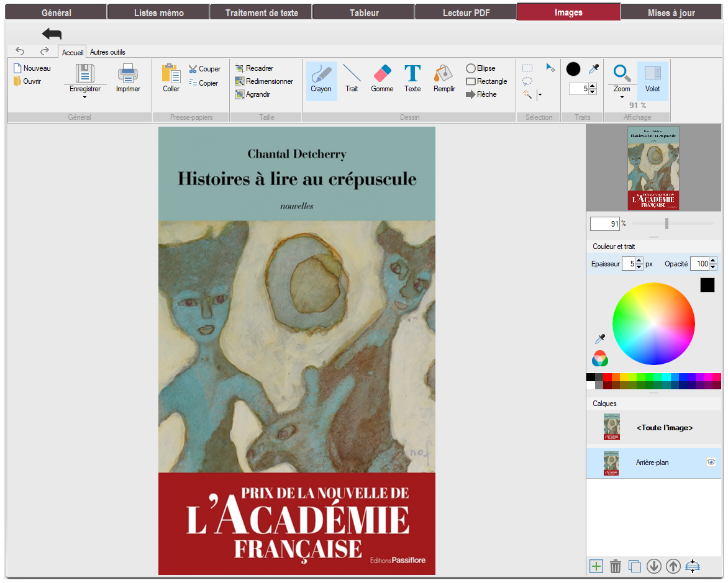Choose the Trait line tool

point(352,79)
